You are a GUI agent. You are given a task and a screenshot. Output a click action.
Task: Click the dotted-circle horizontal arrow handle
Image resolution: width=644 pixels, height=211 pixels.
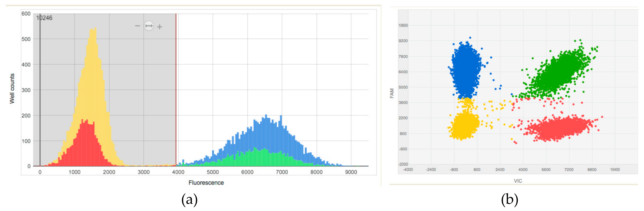coord(149,26)
